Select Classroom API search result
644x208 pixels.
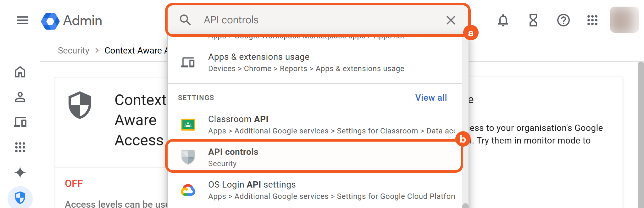[314, 125]
